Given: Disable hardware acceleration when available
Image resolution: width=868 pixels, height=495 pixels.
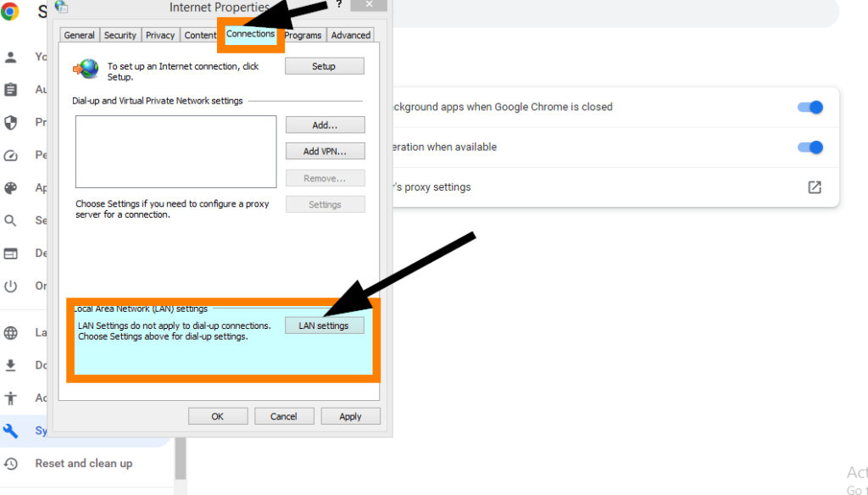Looking at the screenshot, I should (810, 147).
